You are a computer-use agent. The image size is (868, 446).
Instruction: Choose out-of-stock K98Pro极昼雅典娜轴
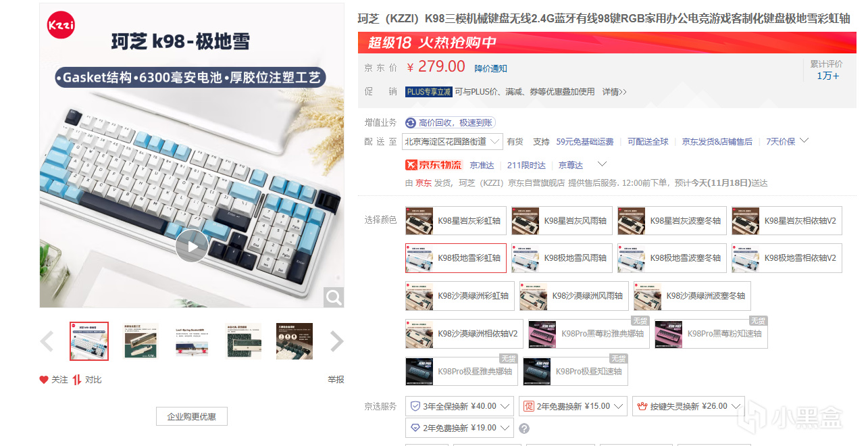(x=461, y=372)
